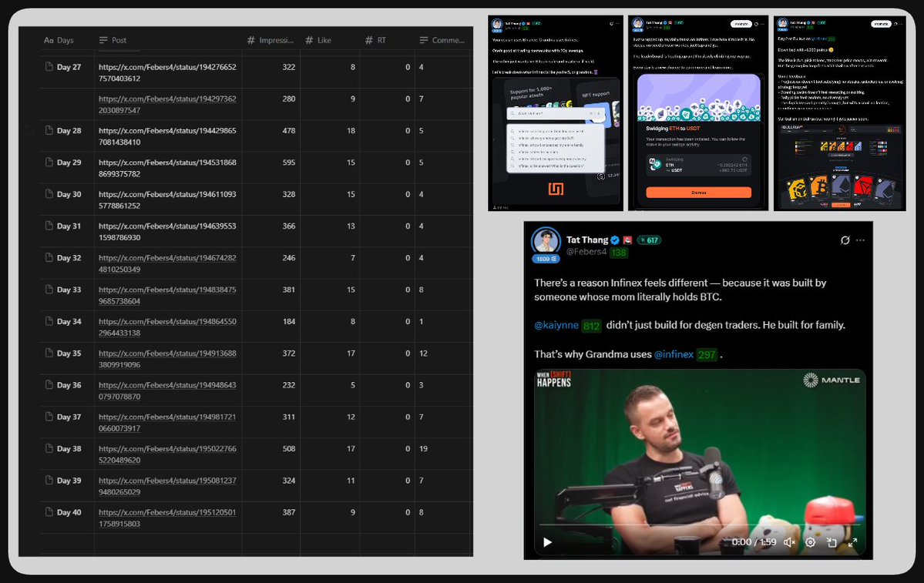Play the Infinex interview video
Screen dimensions: 924x583
coord(547,542)
